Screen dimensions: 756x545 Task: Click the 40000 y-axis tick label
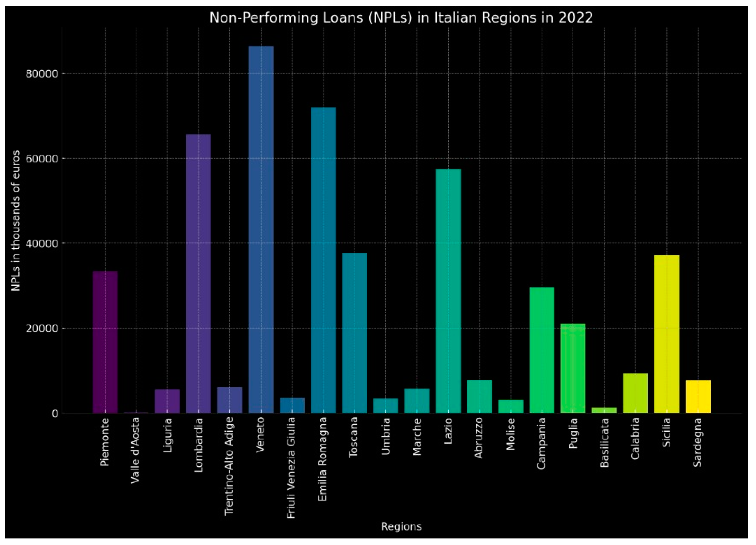tap(42, 243)
